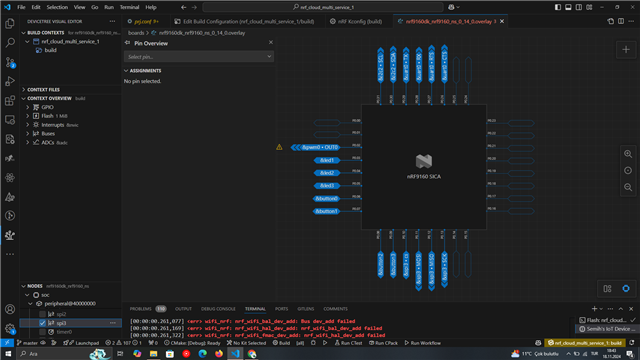This screenshot has height=360, width=640.
Task: Collapse the Context Overview section
Action: (x=23, y=98)
